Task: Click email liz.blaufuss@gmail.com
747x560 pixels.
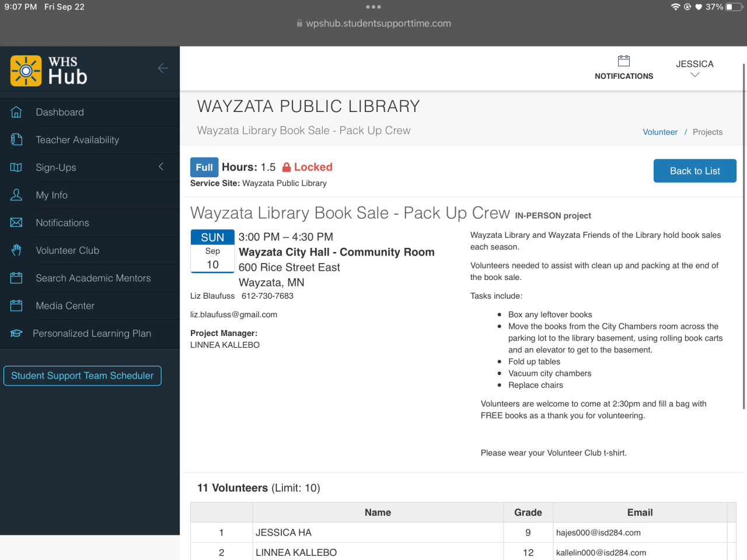Action: 233,315
